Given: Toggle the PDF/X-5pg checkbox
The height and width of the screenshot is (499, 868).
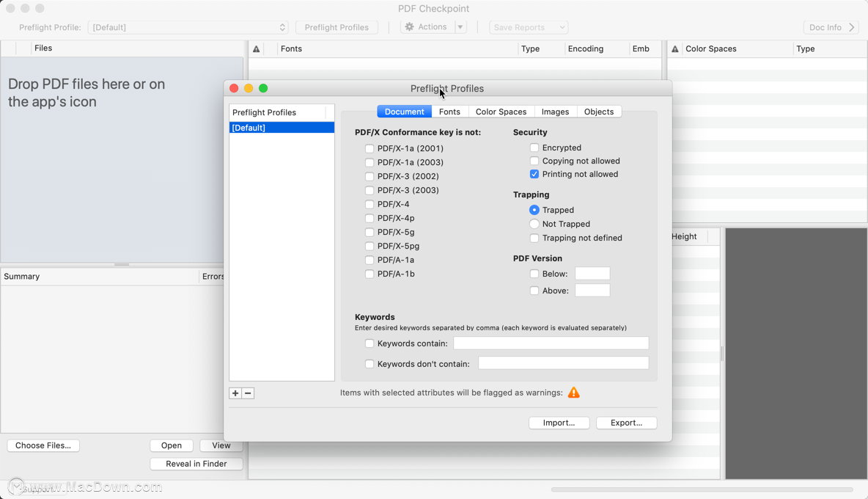Looking at the screenshot, I should [369, 246].
